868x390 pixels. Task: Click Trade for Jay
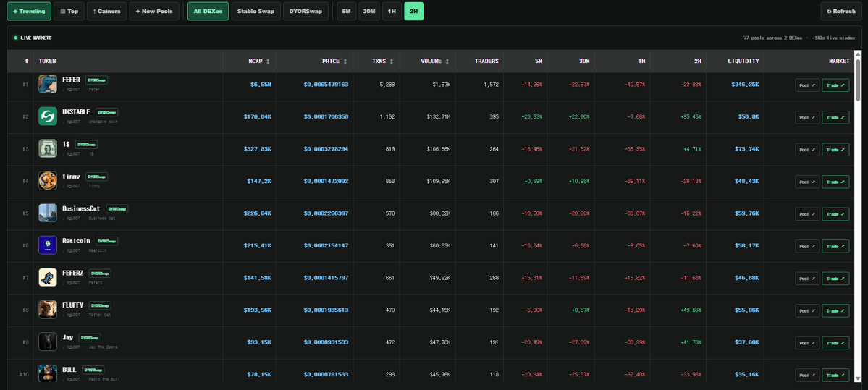[x=835, y=343]
